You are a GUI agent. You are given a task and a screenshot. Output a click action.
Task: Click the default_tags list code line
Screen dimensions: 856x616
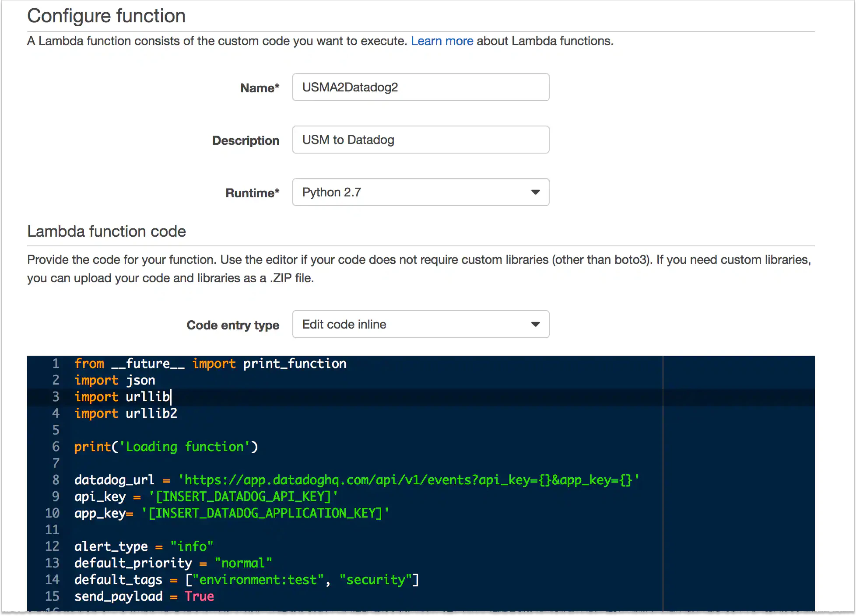pyautogui.click(x=246, y=580)
